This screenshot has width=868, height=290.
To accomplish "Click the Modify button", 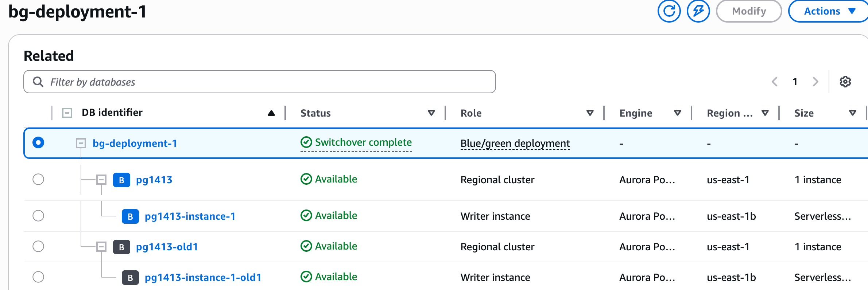I will tap(749, 11).
